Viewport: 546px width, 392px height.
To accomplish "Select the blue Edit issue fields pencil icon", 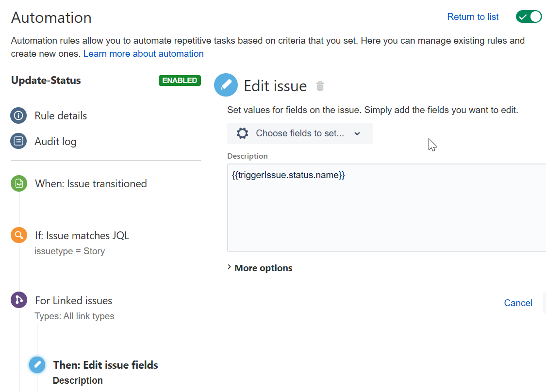I will (x=37, y=364).
